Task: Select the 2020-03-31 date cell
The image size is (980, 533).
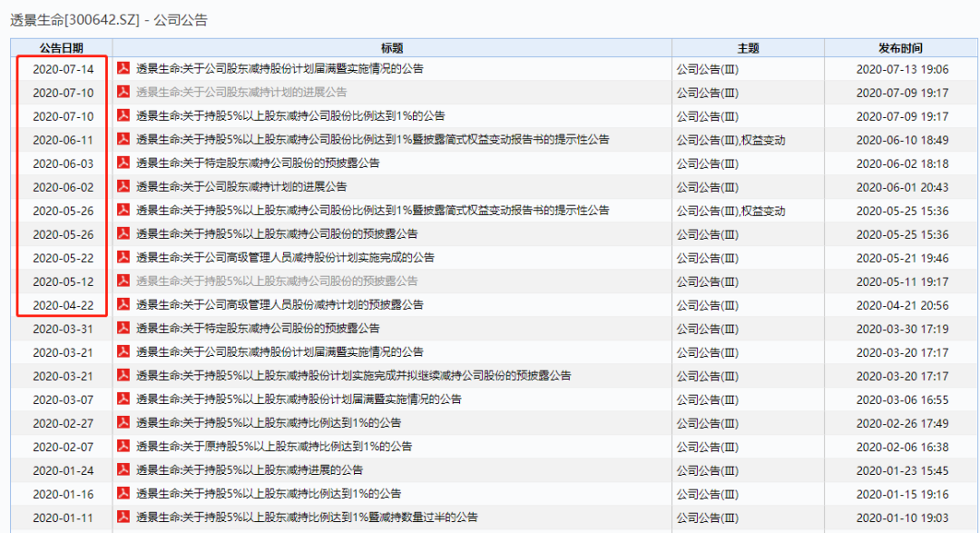Action: tap(63, 329)
